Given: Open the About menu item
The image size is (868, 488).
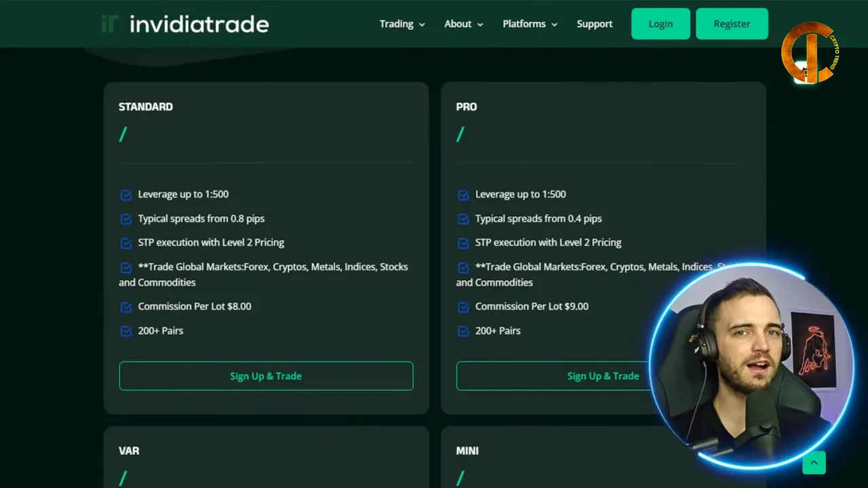Looking at the screenshot, I should click(x=458, y=24).
